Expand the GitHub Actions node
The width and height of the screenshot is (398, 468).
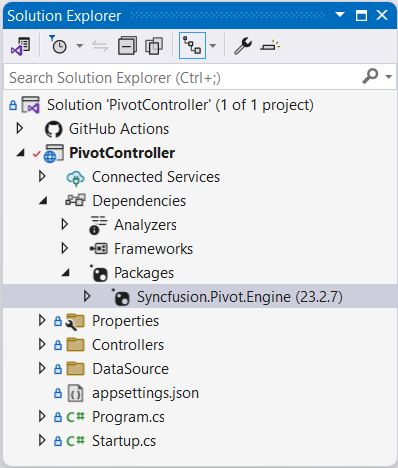pos(20,129)
